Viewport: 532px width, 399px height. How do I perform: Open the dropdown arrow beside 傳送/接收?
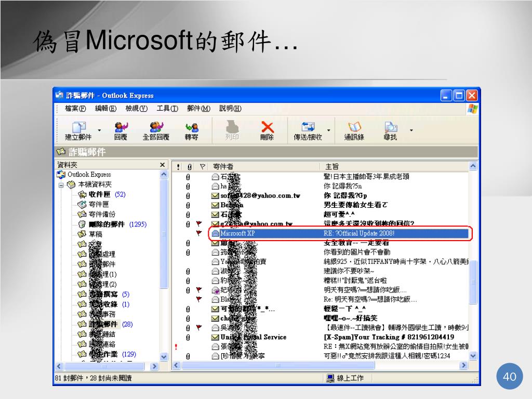pyautogui.click(x=329, y=130)
